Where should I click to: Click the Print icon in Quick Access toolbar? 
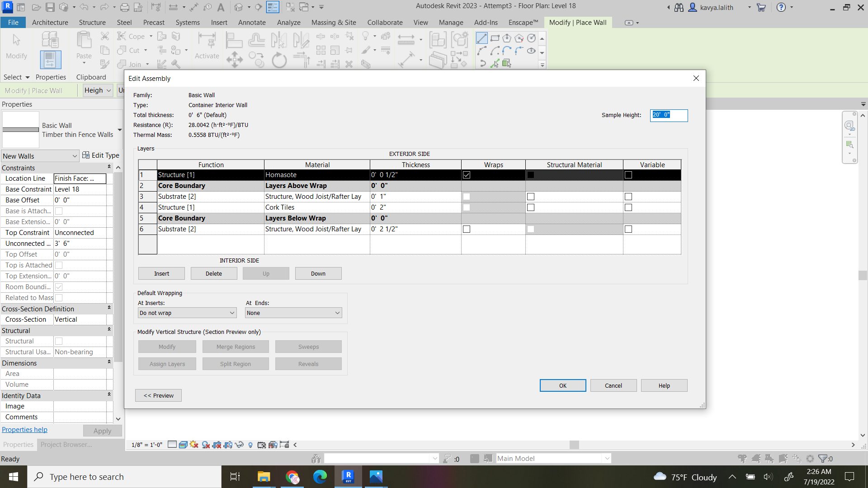(x=125, y=7)
